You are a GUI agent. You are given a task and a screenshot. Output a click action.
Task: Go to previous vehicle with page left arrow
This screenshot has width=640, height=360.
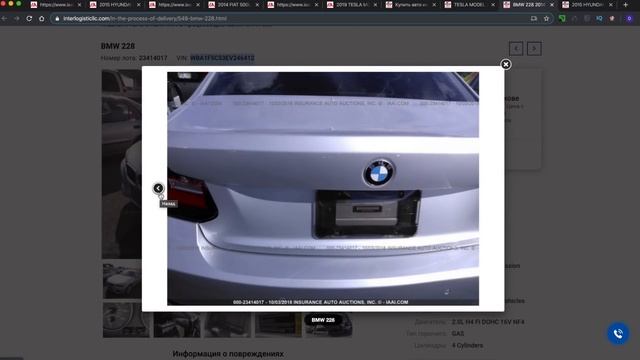pos(516,49)
